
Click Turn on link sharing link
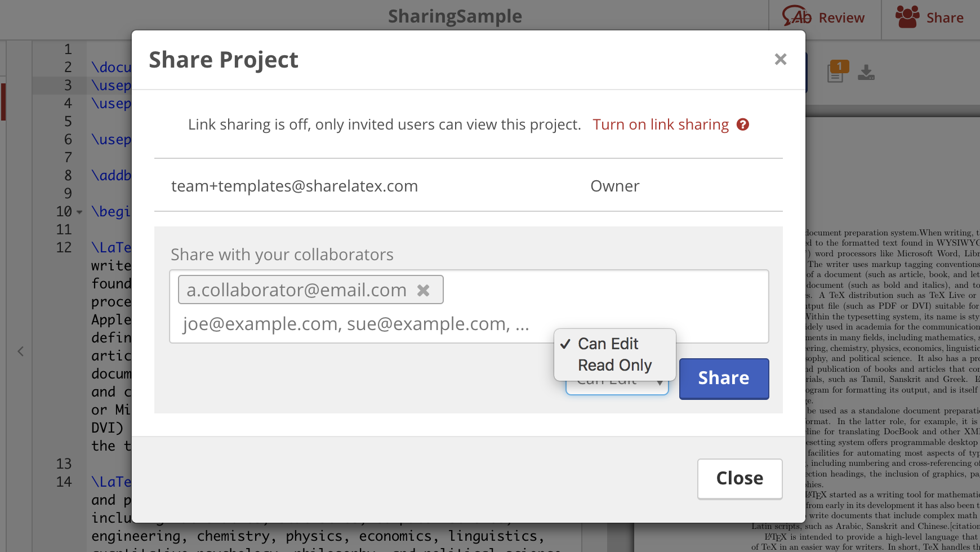pyautogui.click(x=661, y=124)
